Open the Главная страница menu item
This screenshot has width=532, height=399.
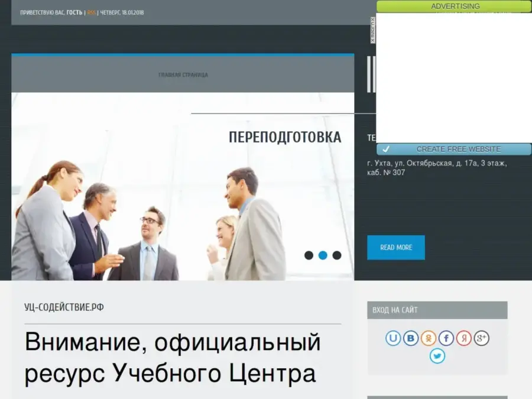click(183, 75)
